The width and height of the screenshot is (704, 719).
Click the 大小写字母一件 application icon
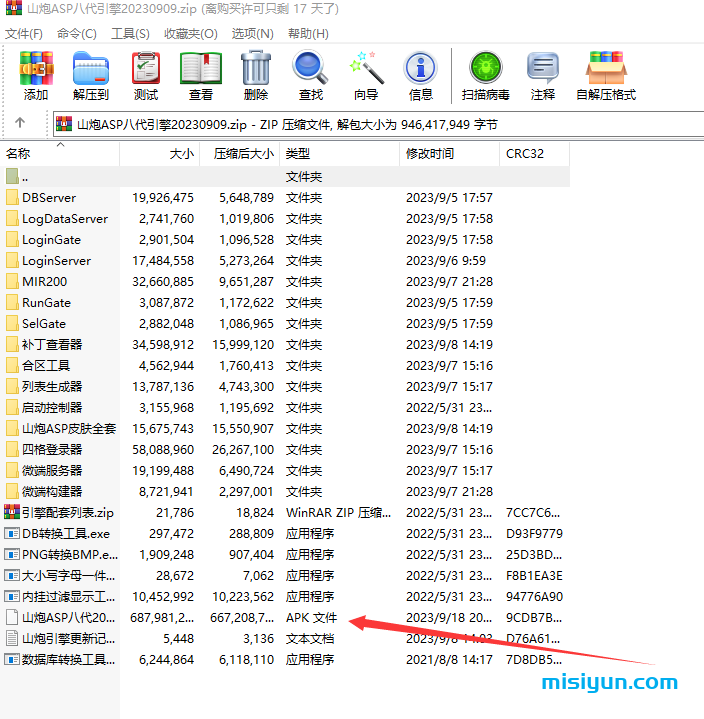(12, 575)
